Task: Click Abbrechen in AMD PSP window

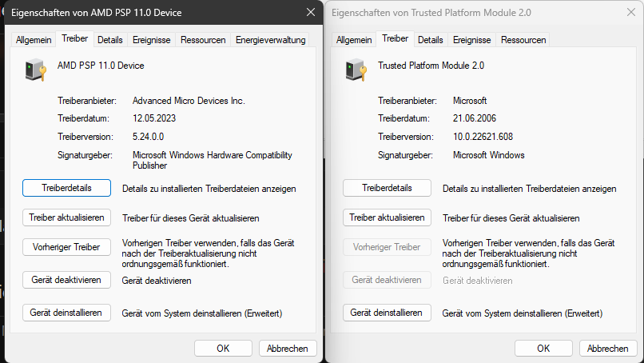Action: [288, 348]
